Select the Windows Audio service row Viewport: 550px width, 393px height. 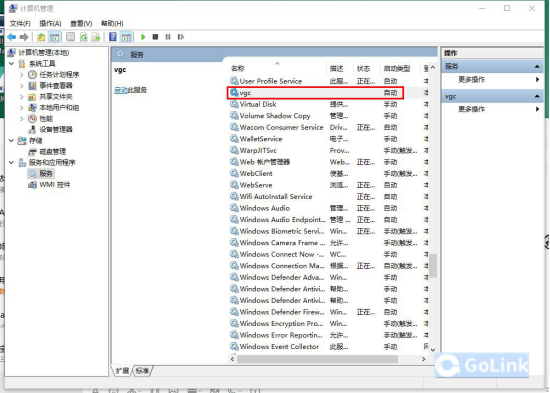click(328, 208)
